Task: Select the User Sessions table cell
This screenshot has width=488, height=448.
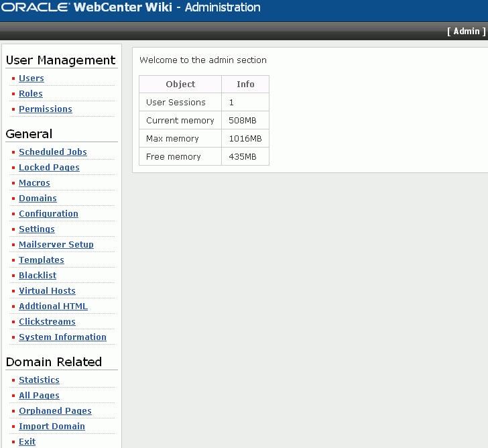Action: 180,102
